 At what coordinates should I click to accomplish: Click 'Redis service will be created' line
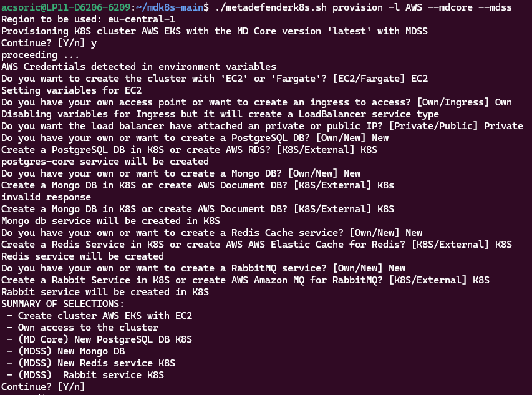coord(83,256)
